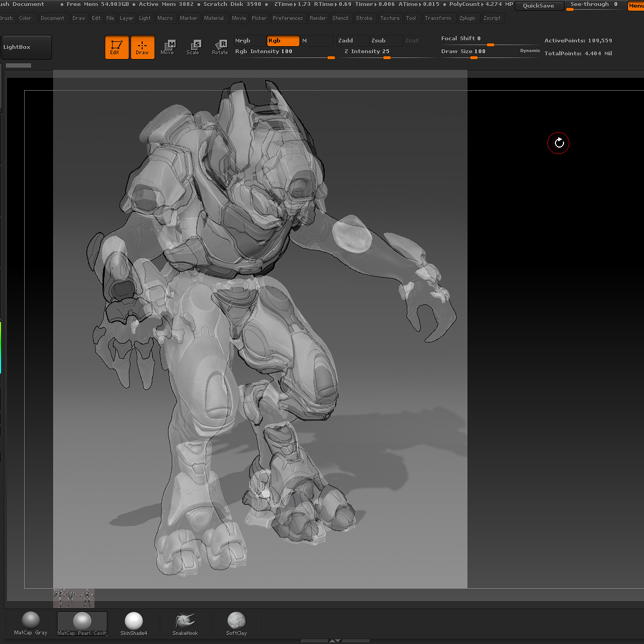Switch to Rotate mode
The height and width of the screenshot is (644, 644).
220,47
